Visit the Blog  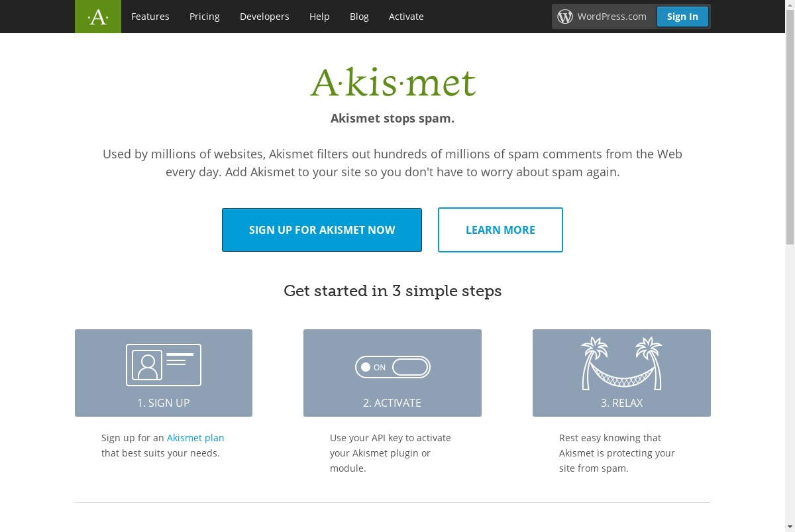pyautogui.click(x=359, y=17)
